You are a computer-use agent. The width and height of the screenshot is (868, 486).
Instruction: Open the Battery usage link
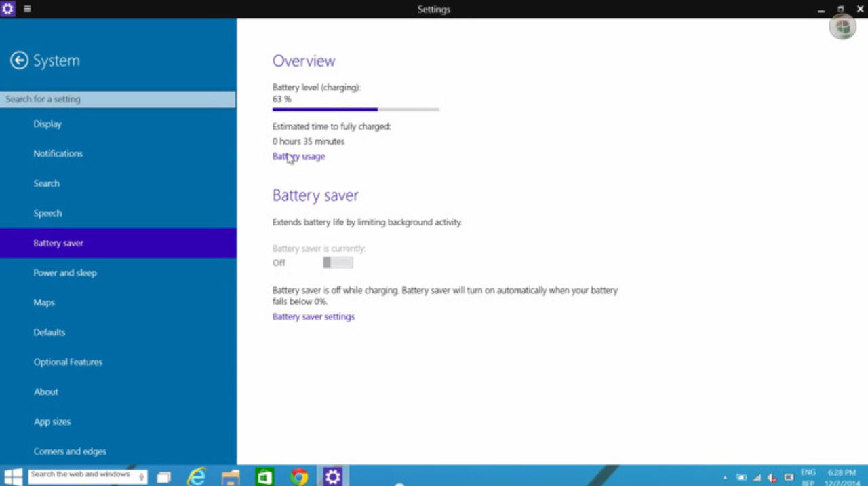(x=298, y=156)
